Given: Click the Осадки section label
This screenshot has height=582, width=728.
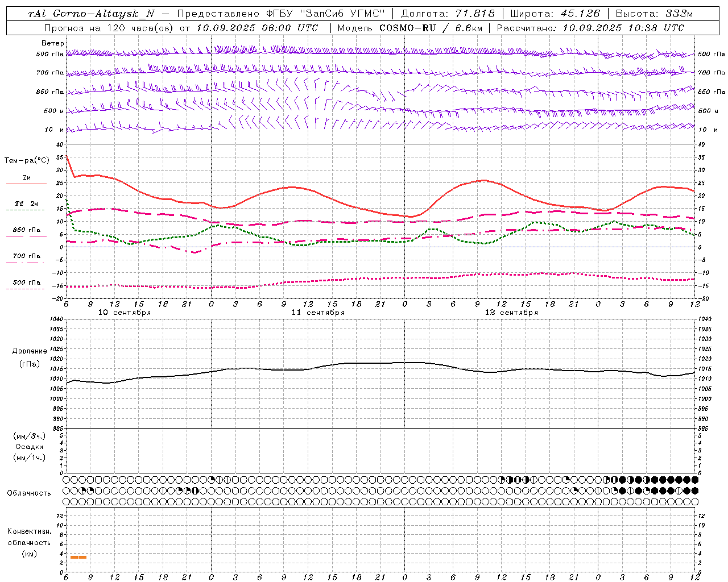Looking at the screenshot, I should 30,447.
